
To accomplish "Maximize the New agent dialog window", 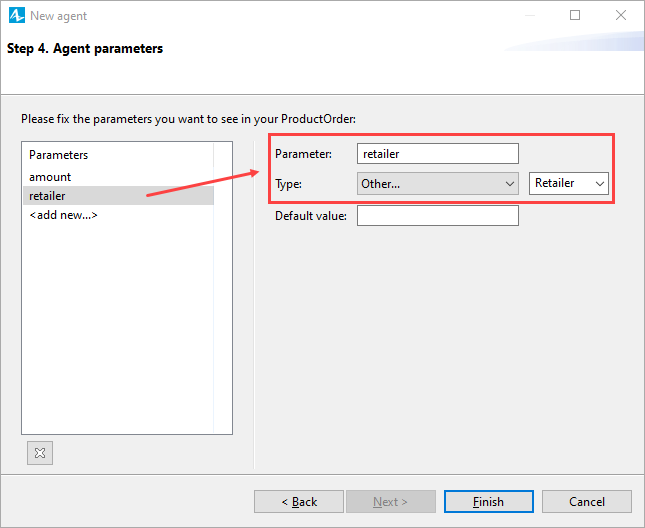I will 575,15.
